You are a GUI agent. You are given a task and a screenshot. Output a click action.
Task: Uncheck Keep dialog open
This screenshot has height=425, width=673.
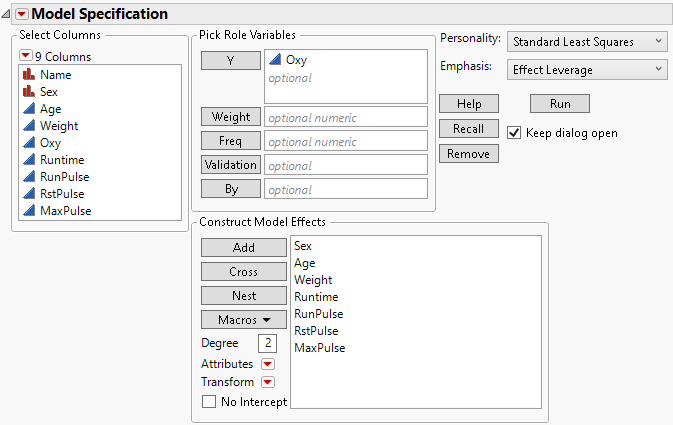pos(514,133)
